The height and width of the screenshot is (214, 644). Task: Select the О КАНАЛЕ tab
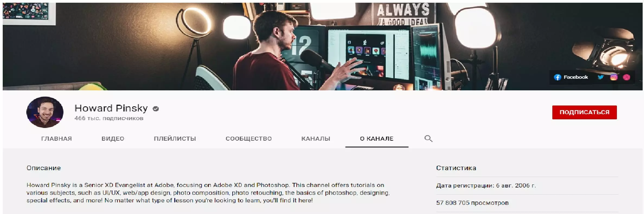coord(377,139)
